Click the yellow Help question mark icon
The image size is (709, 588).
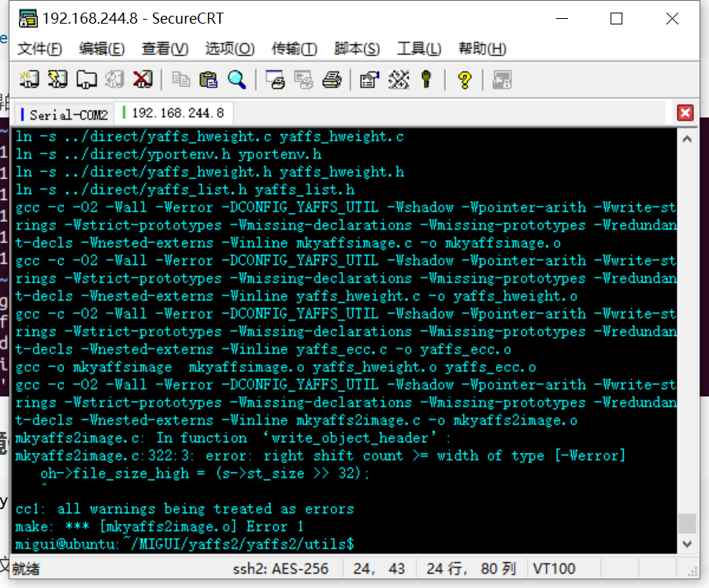(x=464, y=80)
